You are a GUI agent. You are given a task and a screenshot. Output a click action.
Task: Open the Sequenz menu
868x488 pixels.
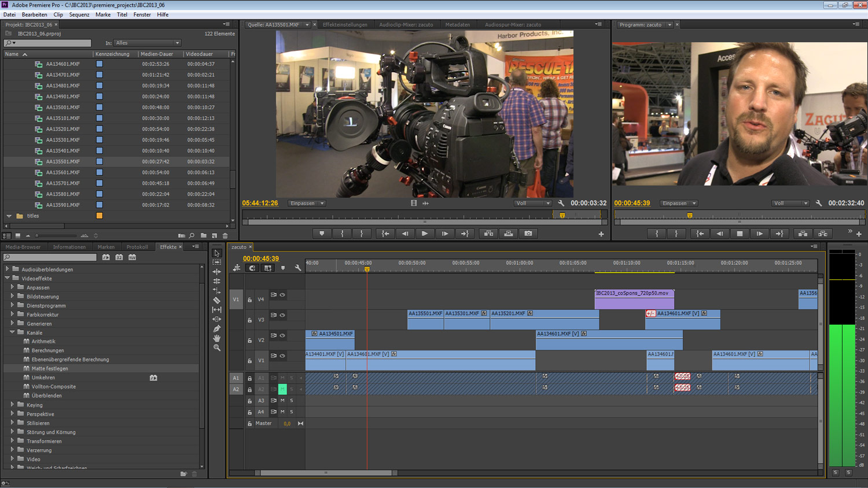(79, 14)
